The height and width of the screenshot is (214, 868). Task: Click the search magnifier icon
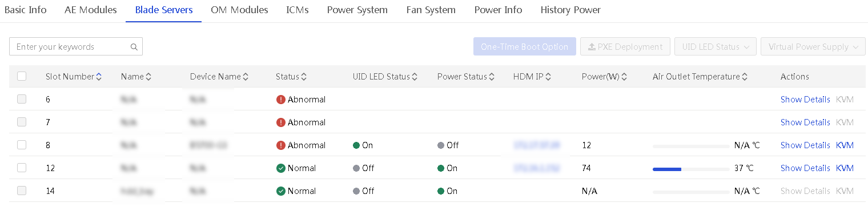tap(134, 47)
